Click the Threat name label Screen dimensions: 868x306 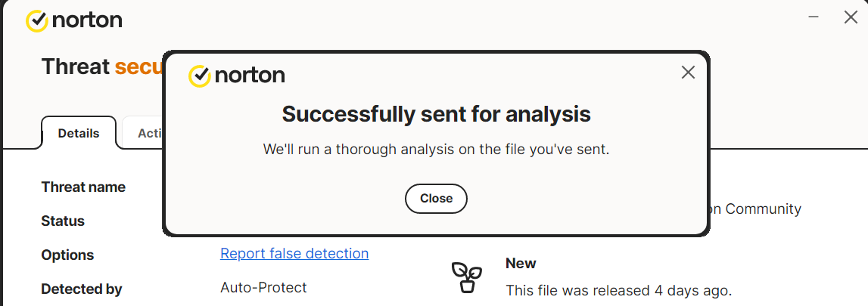click(83, 187)
